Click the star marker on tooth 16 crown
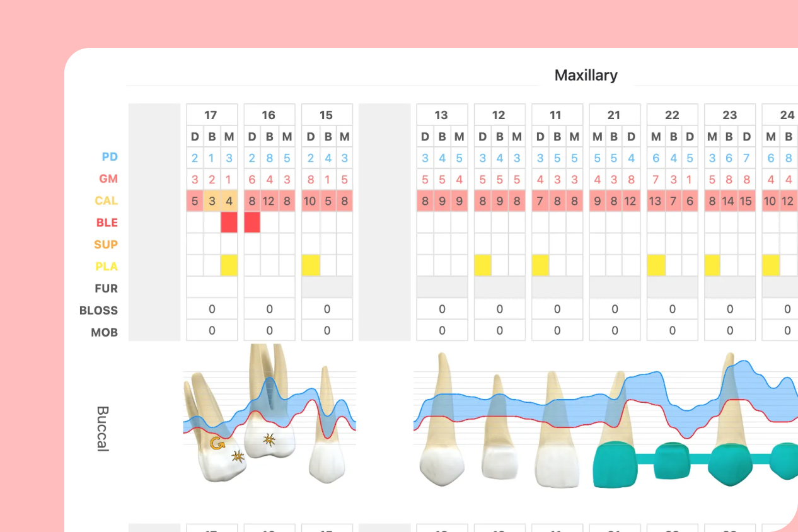Image resolution: width=798 pixels, height=532 pixels. (x=270, y=439)
